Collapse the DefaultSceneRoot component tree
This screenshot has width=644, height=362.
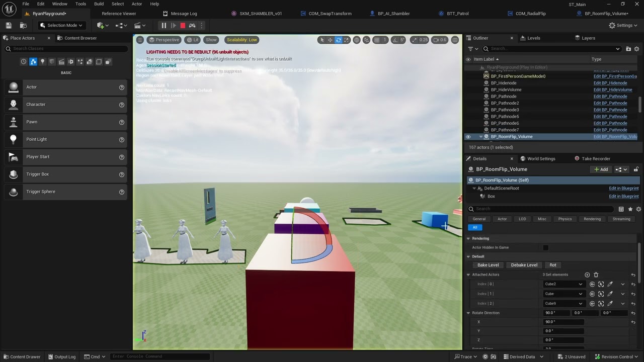(474, 188)
